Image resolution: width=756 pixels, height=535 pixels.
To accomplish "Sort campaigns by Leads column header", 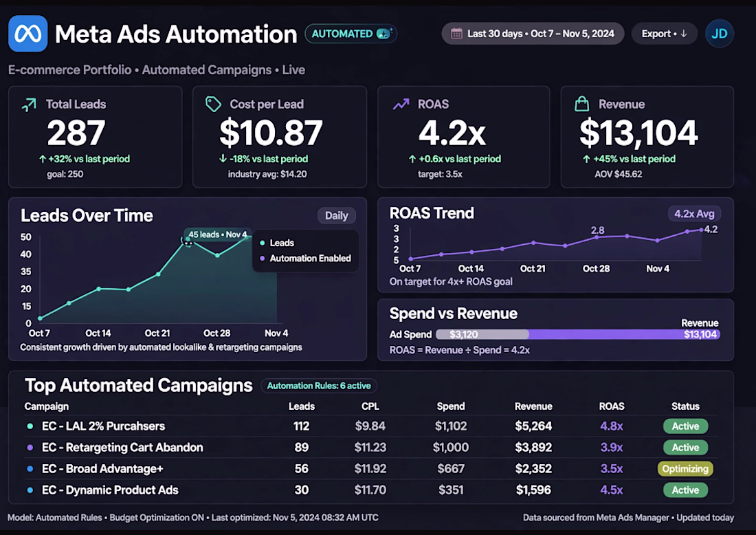I will click(301, 406).
